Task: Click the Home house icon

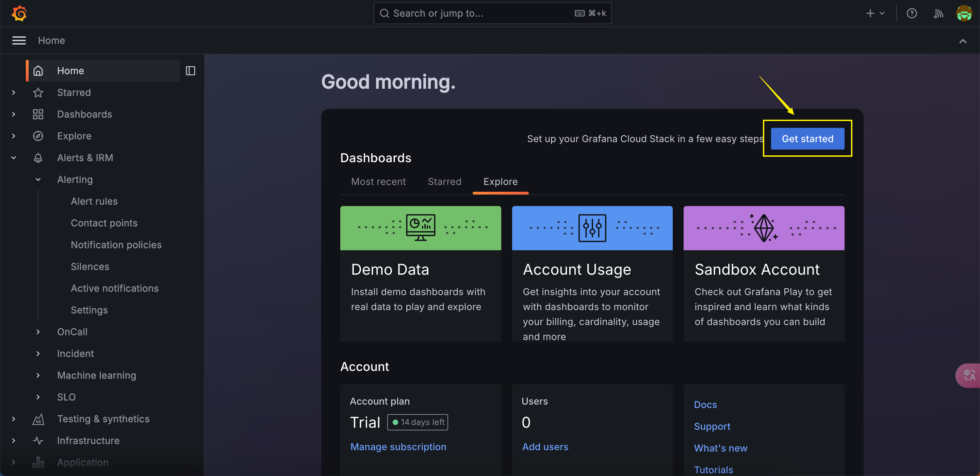Action: pos(38,71)
